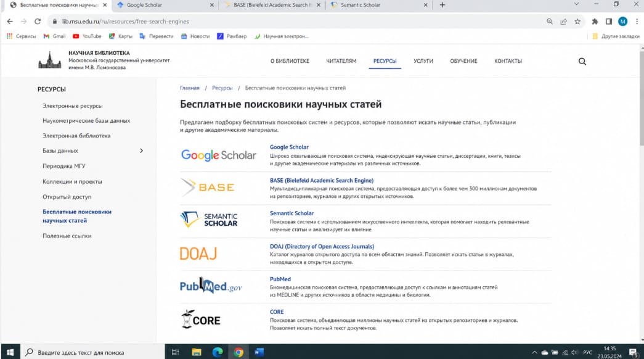The image size is (644, 359).
Task: Open the УСЛУГИ menu
Action: click(423, 61)
